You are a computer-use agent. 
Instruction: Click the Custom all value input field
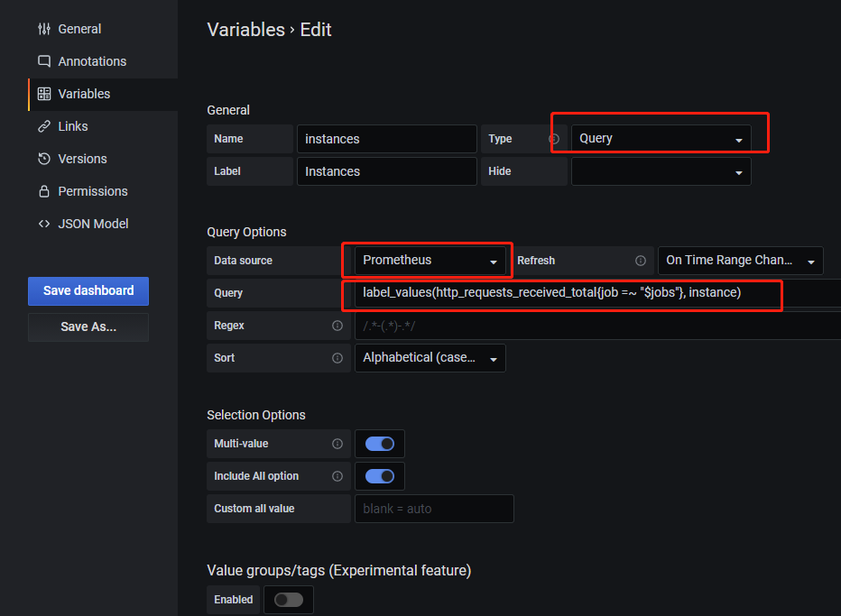(x=434, y=509)
